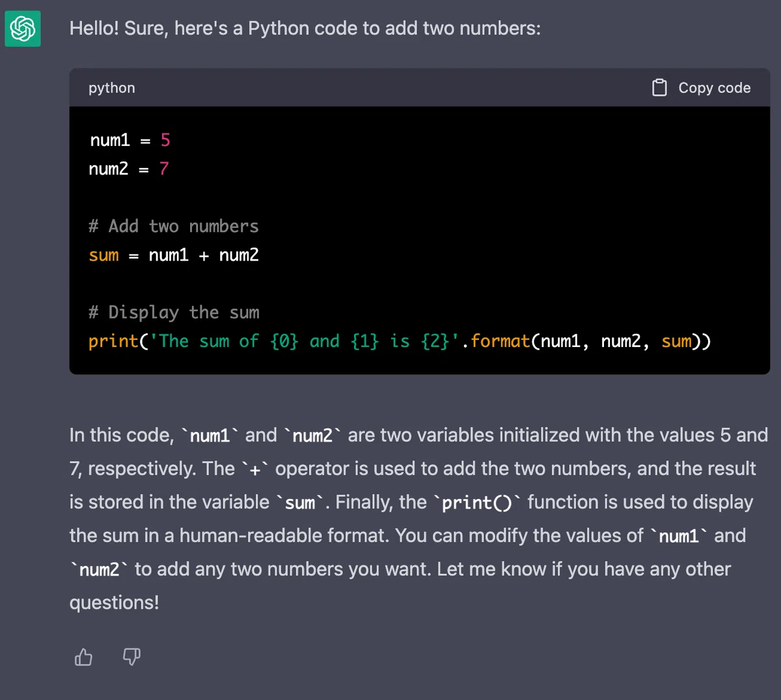Screen dimensions: 781x700
Task: Click the inline code print() in the explanation
Action: coord(477,503)
